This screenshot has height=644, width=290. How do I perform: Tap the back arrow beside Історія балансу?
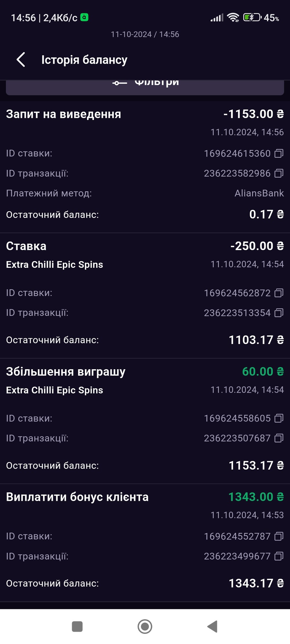pyautogui.click(x=21, y=60)
